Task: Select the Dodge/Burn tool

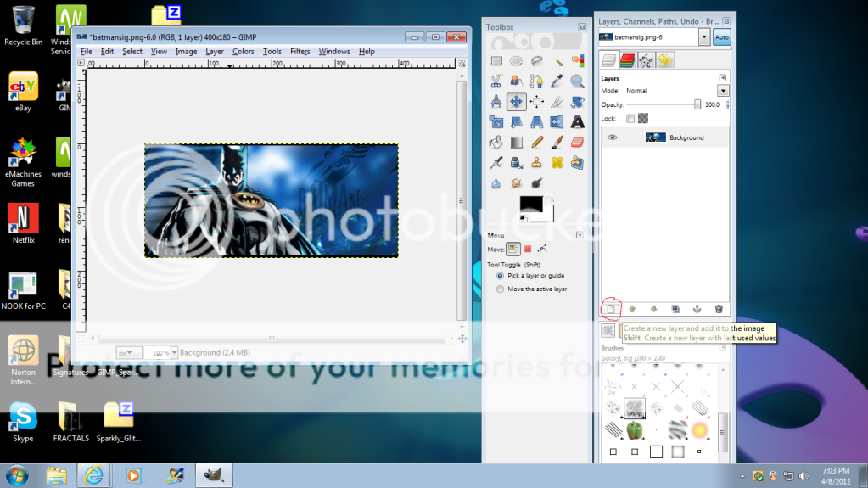Action: pos(536,183)
